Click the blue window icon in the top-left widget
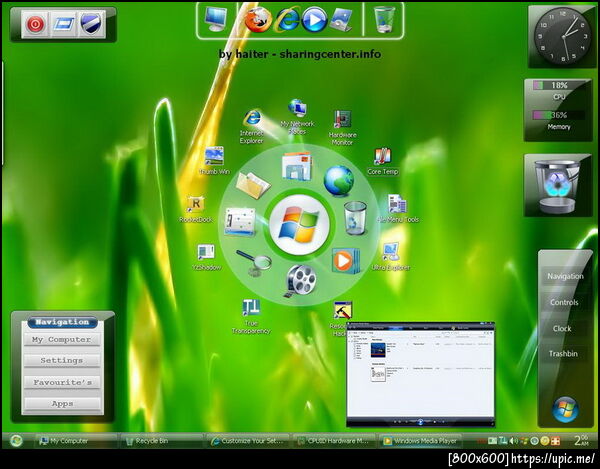This screenshot has width=600, height=469. tap(64, 24)
